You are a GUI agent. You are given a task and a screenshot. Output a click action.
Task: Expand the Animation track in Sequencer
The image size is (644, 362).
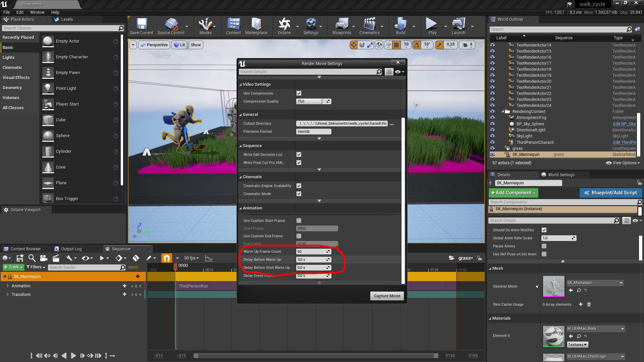8,286
